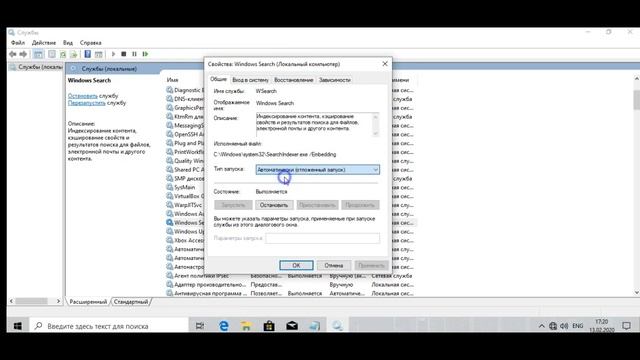
Task: Show hidden tray icons chevron
Action: 542,326
